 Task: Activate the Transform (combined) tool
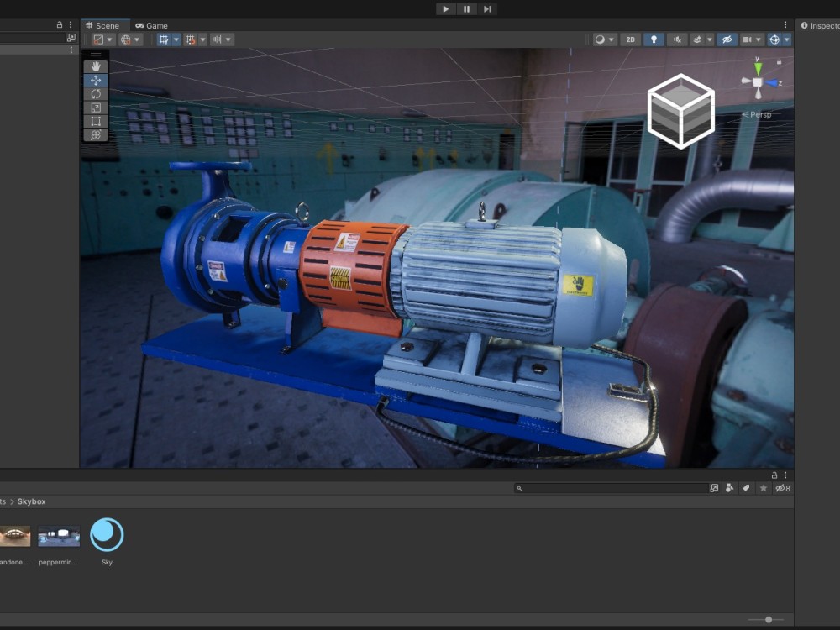point(94,134)
